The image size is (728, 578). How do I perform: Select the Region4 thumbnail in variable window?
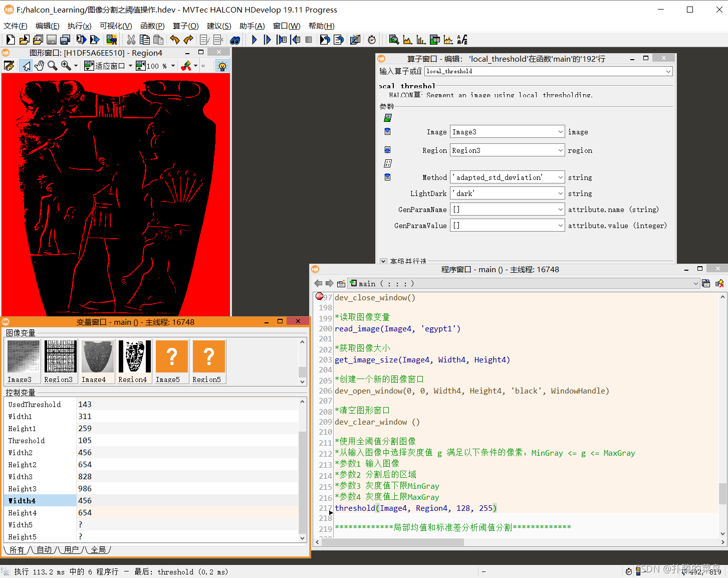click(x=134, y=361)
